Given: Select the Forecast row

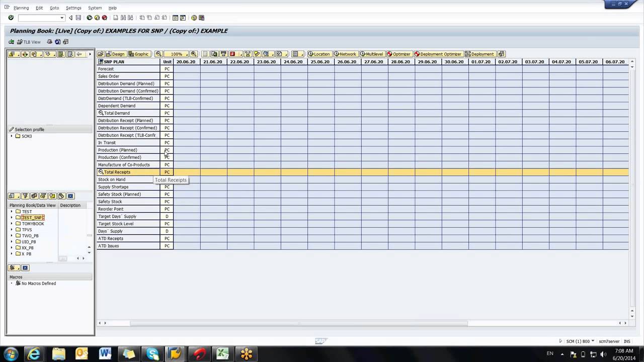Looking at the screenshot, I should point(128,69).
